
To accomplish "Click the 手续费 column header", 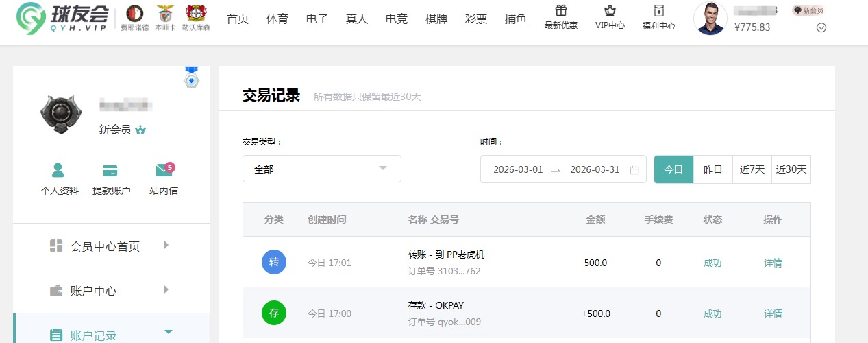I will 658,220.
